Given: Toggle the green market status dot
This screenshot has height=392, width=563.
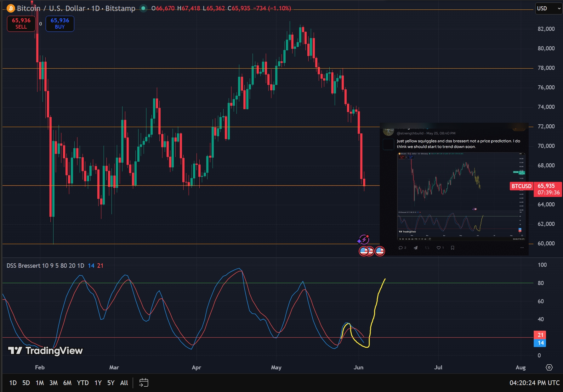Looking at the screenshot, I should [x=143, y=8].
